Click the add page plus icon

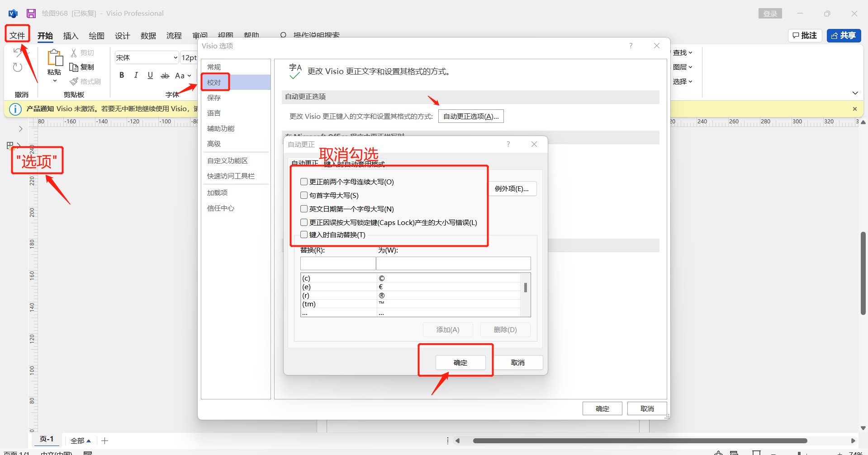tap(105, 441)
